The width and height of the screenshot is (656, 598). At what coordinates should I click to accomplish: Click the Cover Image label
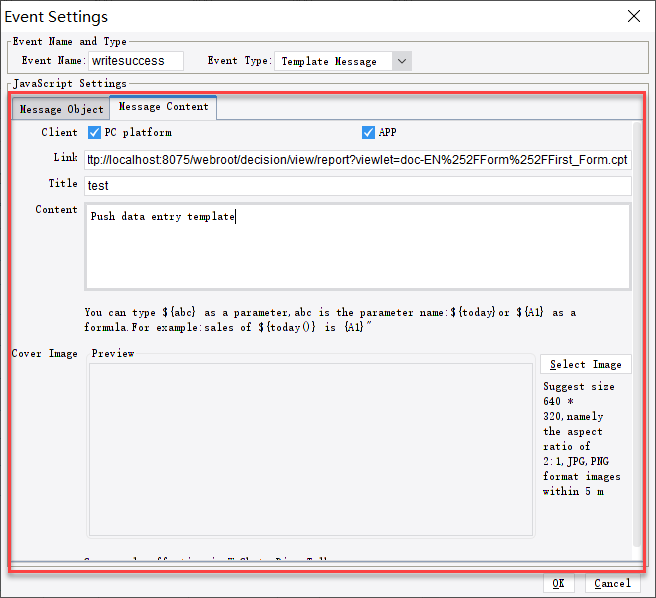pos(44,354)
